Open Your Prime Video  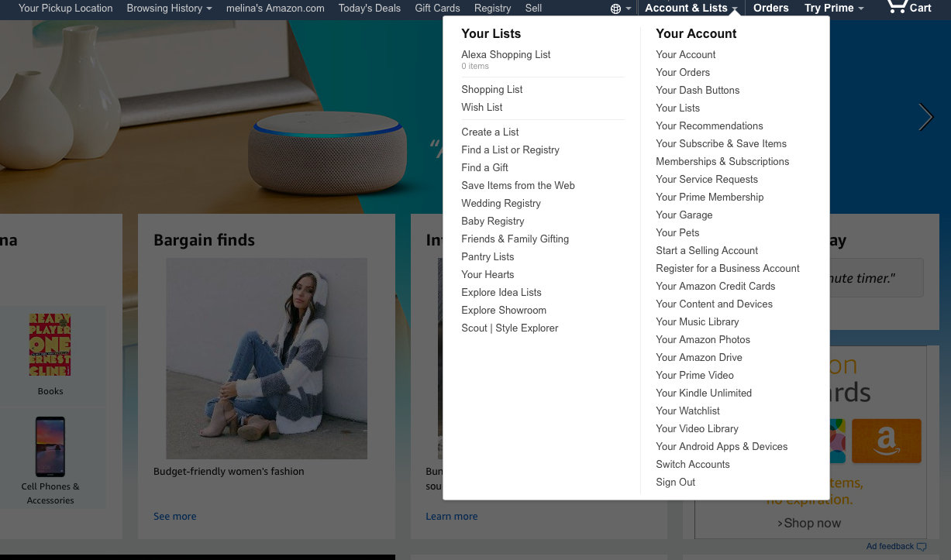pos(694,375)
